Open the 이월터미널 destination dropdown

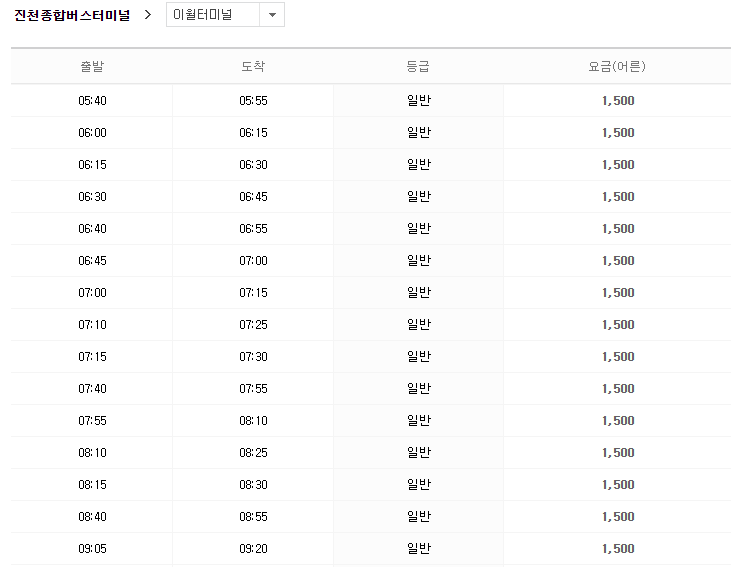[213, 15]
